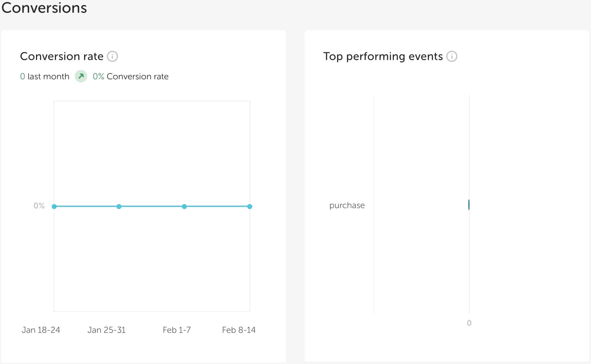Toggle the 0% axis label
Viewport: 591px width, 364px height.
coord(39,205)
